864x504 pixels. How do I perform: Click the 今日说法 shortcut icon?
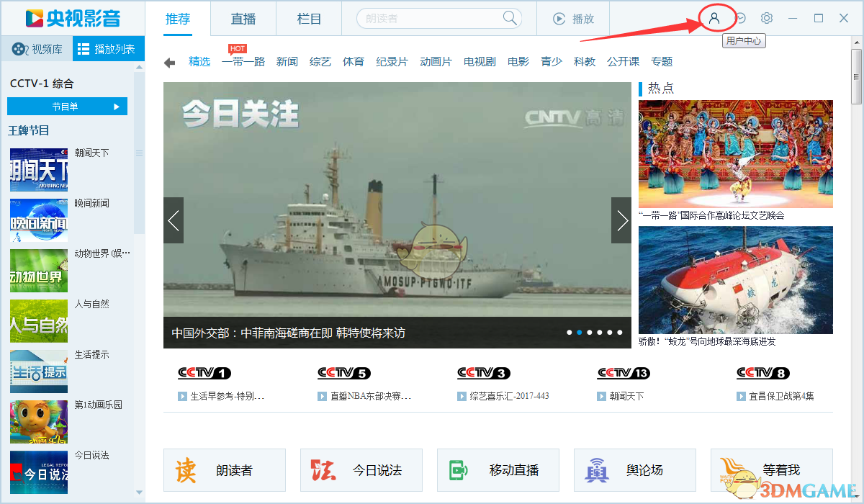tap(323, 470)
